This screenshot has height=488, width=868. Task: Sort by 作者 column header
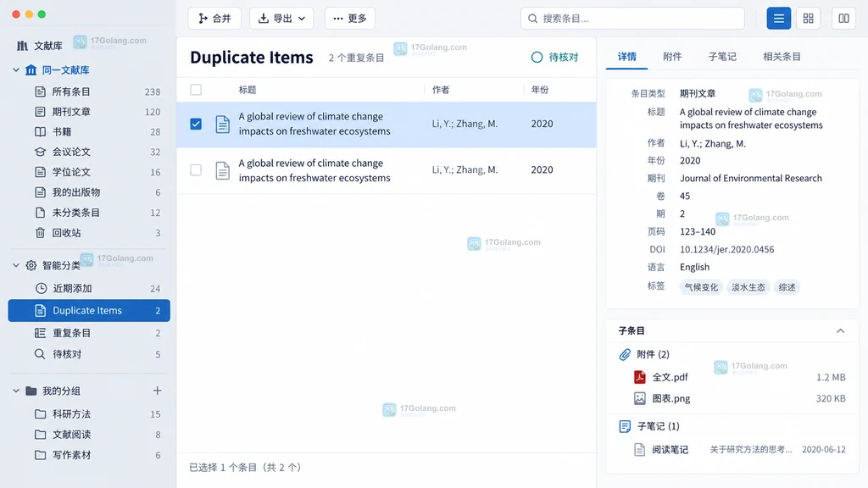pos(441,90)
